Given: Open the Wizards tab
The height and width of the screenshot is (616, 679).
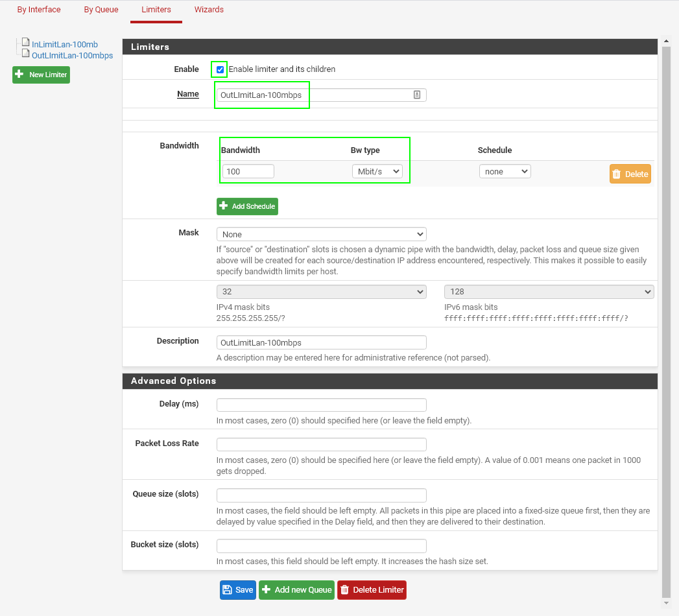Looking at the screenshot, I should click(209, 10).
